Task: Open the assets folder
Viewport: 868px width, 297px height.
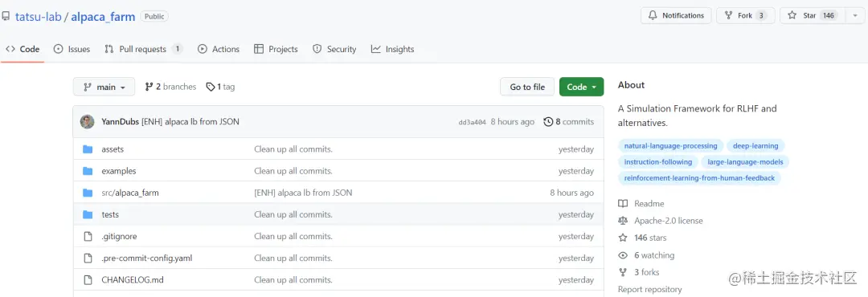Action: point(113,149)
